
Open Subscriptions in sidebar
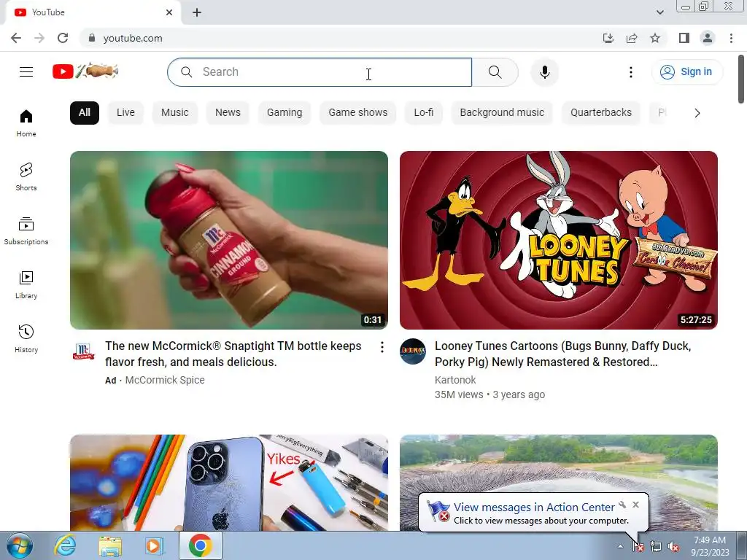(x=26, y=230)
